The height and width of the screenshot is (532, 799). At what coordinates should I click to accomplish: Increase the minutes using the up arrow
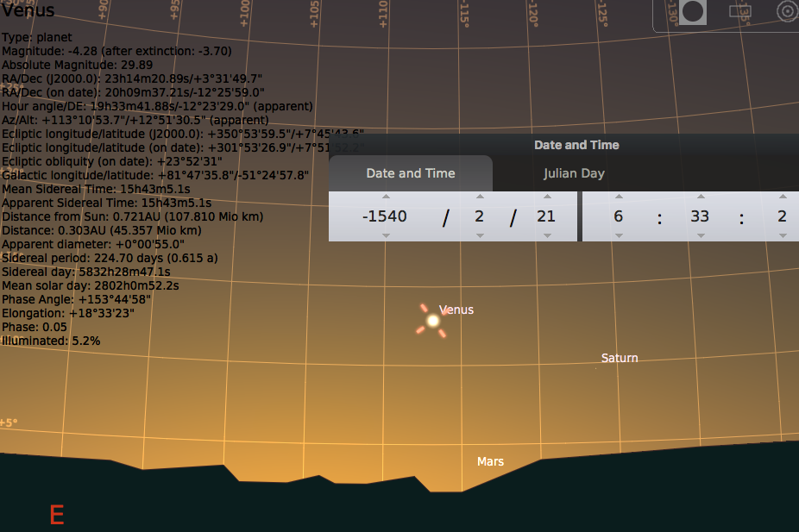[700, 197]
